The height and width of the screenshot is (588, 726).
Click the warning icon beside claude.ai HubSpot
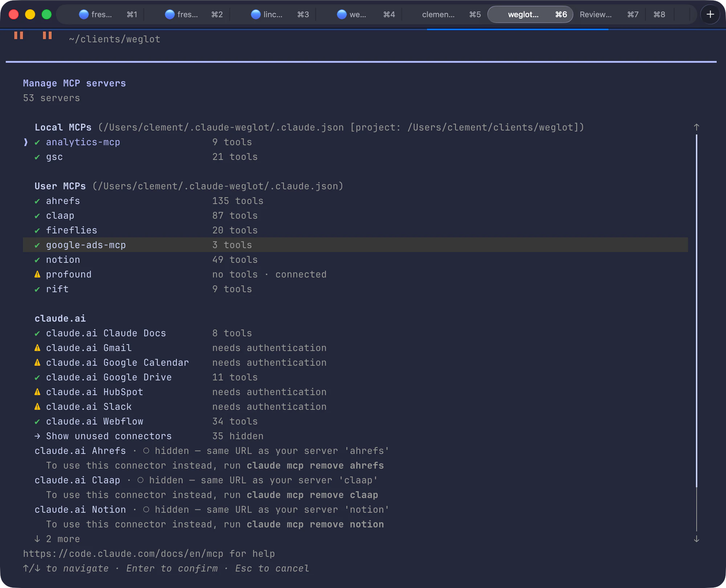click(x=37, y=392)
